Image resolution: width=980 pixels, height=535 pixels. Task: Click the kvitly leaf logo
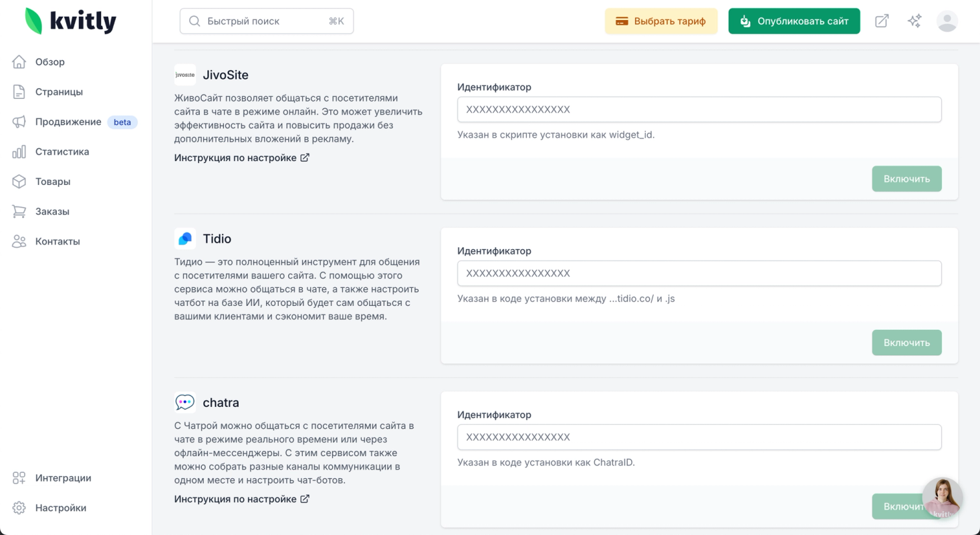click(x=33, y=21)
